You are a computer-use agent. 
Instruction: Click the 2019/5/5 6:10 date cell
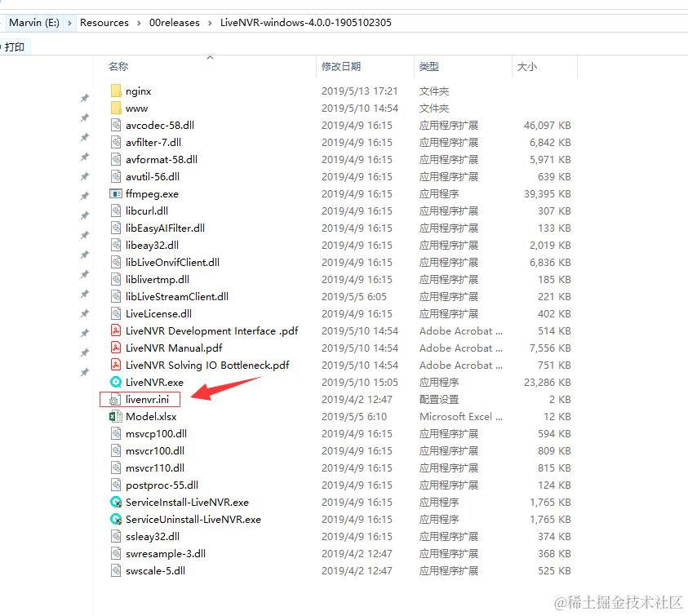(x=353, y=416)
